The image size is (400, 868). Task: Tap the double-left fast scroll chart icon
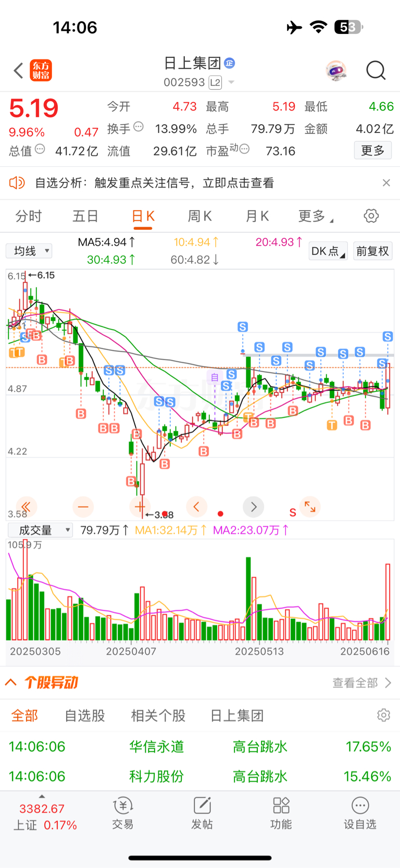coord(26,506)
